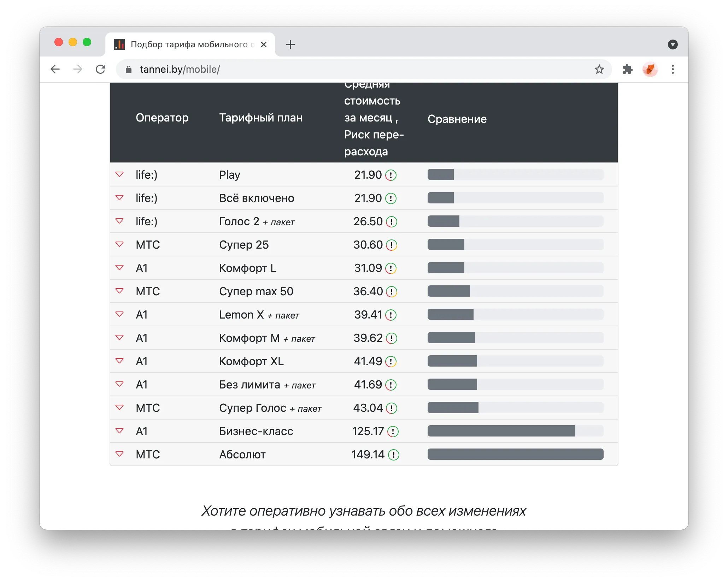Image resolution: width=728 pixels, height=582 pixels.
Task: Open the Extensions puzzle icon
Action: click(x=627, y=69)
